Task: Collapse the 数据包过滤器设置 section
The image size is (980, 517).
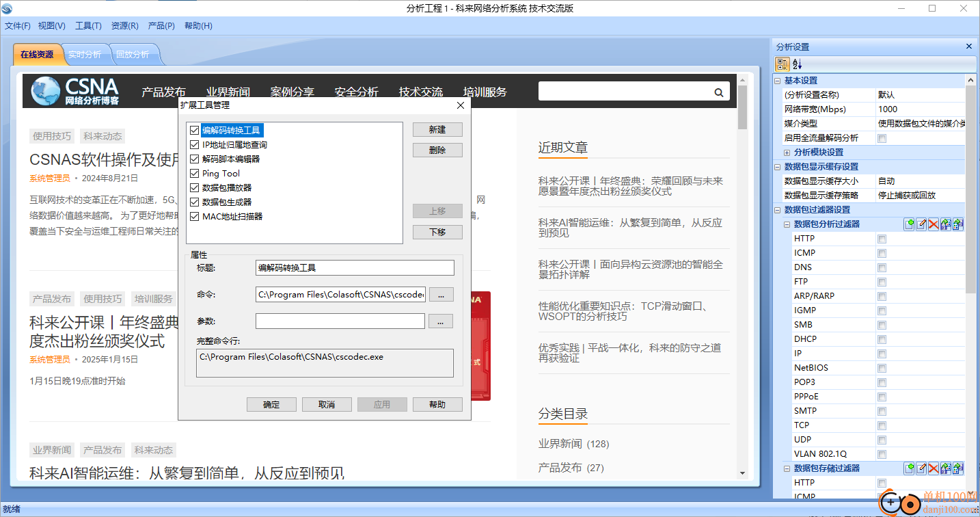Action: (x=778, y=210)
